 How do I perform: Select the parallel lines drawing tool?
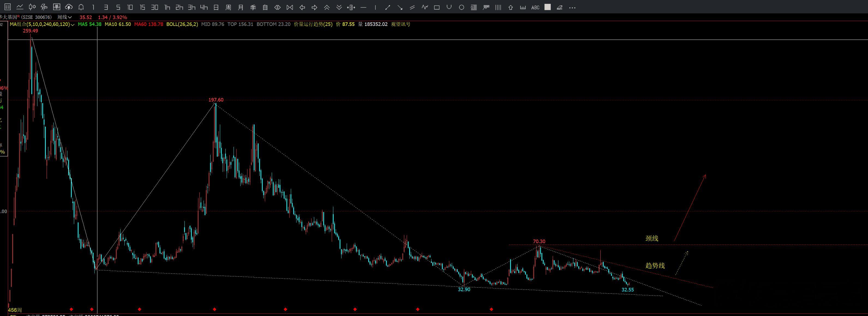click(412, 7)
